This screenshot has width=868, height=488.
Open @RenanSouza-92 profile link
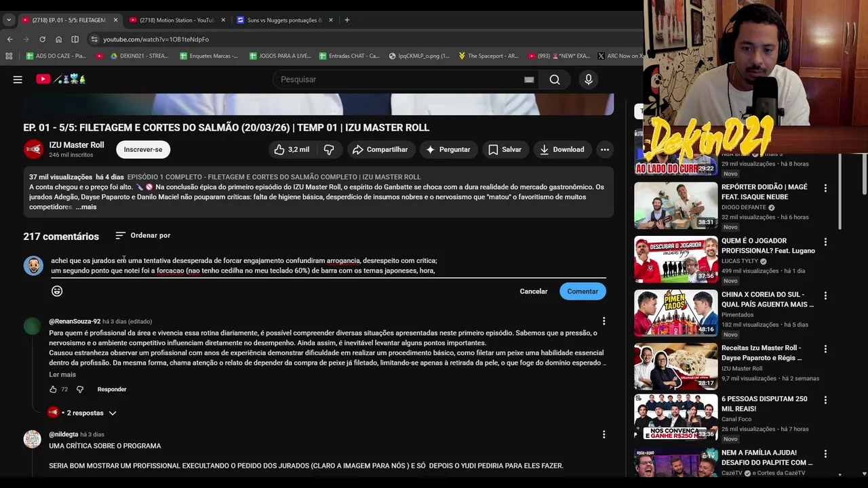coord(75,321)
